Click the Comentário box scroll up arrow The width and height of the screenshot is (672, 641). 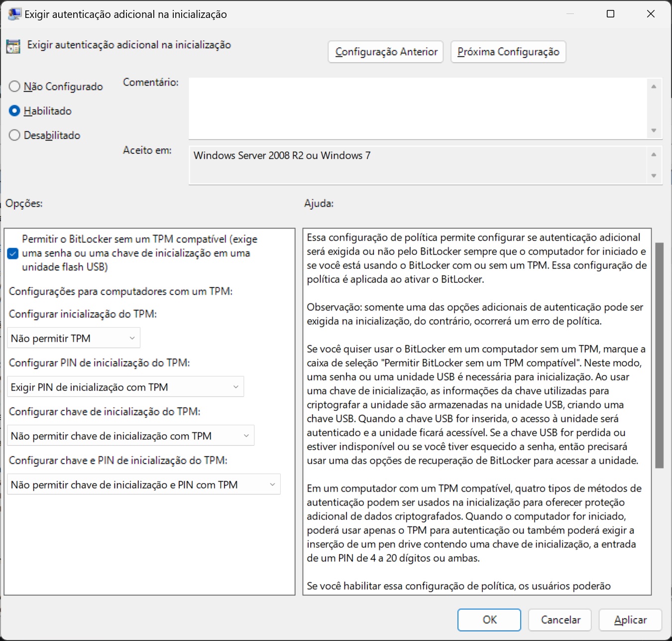[x=654, y=87]
